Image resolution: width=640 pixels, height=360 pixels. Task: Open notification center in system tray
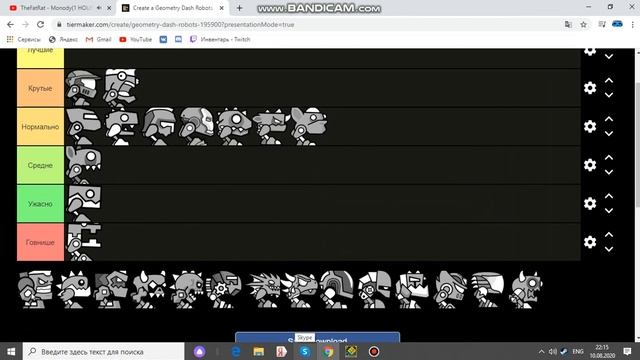(627, 351)
